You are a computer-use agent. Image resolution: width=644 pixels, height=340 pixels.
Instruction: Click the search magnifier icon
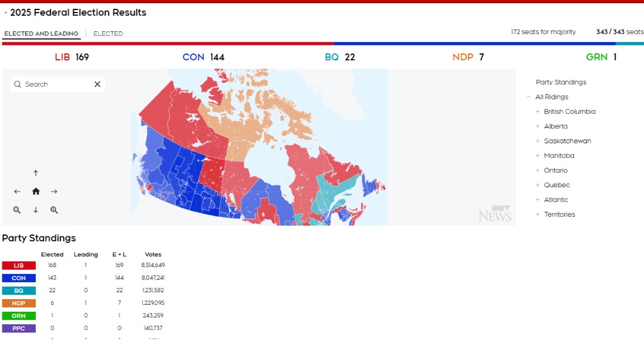click(x=17, y=84)
